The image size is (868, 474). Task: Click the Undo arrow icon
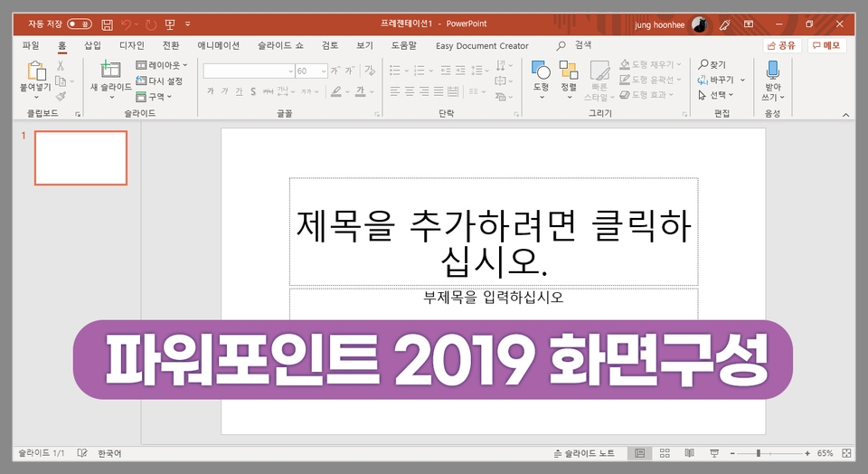(127, 24)
